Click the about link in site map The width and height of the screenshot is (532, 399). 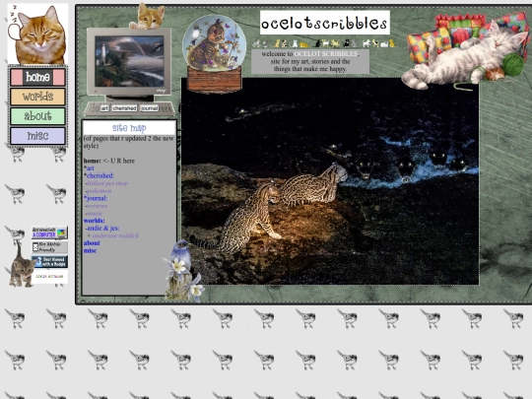pyautogui.click(x=92, y=243)
